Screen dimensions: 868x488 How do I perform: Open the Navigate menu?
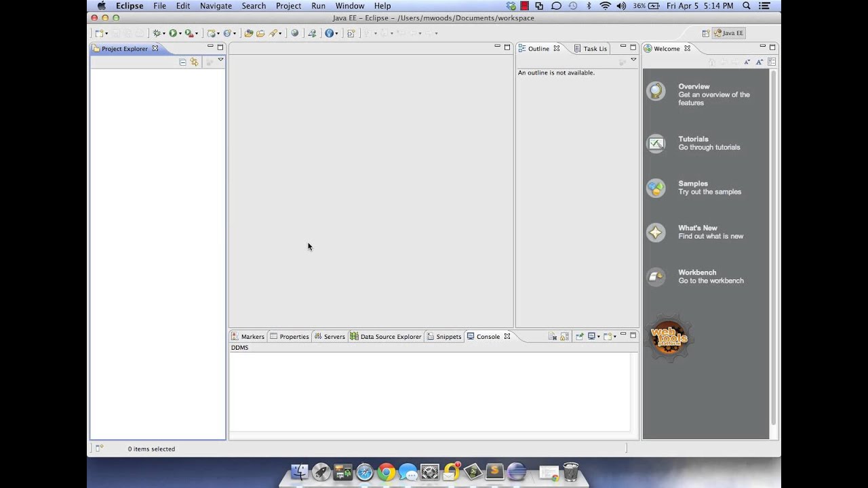(x=216, y=5)
